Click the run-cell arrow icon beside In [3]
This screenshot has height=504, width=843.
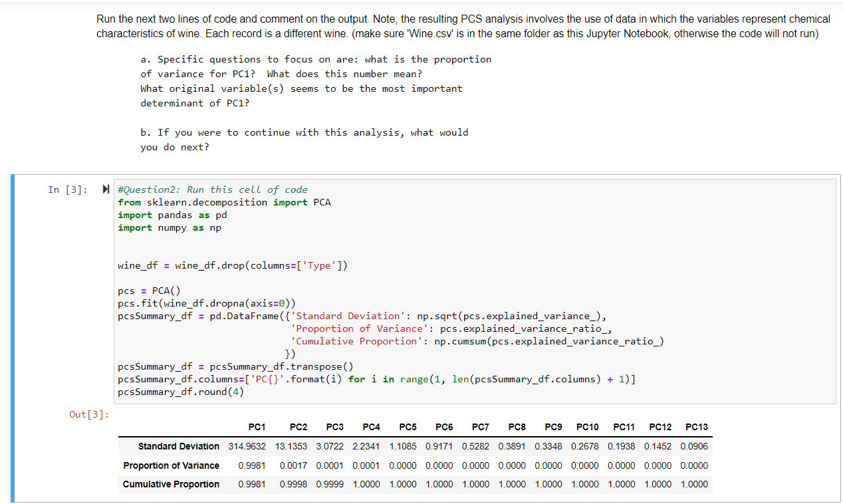[x=105, y=189]
